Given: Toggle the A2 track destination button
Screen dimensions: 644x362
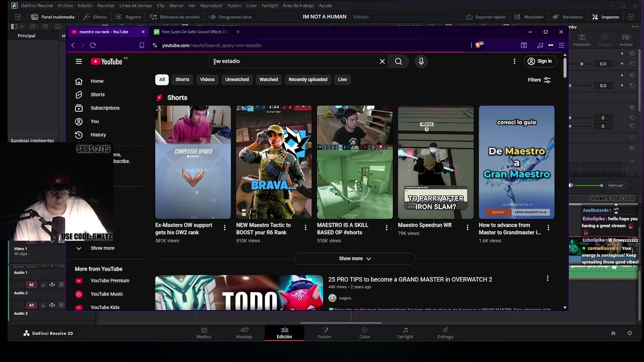Looking at the screenshot, I should coord(31,285).
